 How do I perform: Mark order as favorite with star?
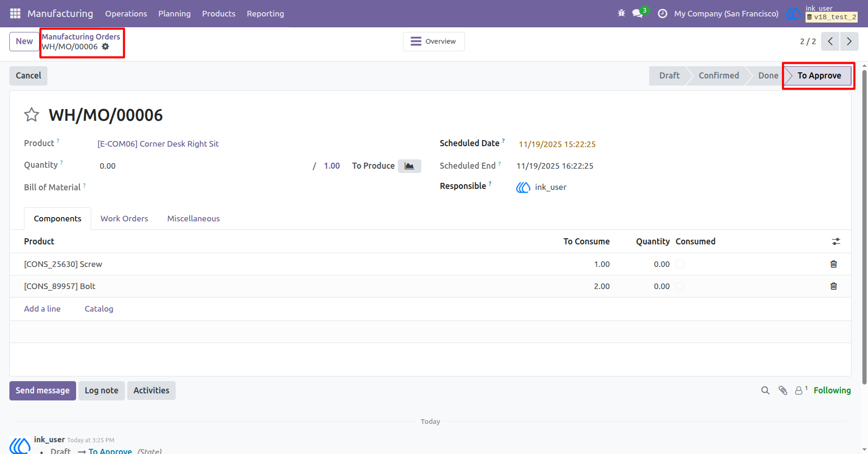pos(31,115)
